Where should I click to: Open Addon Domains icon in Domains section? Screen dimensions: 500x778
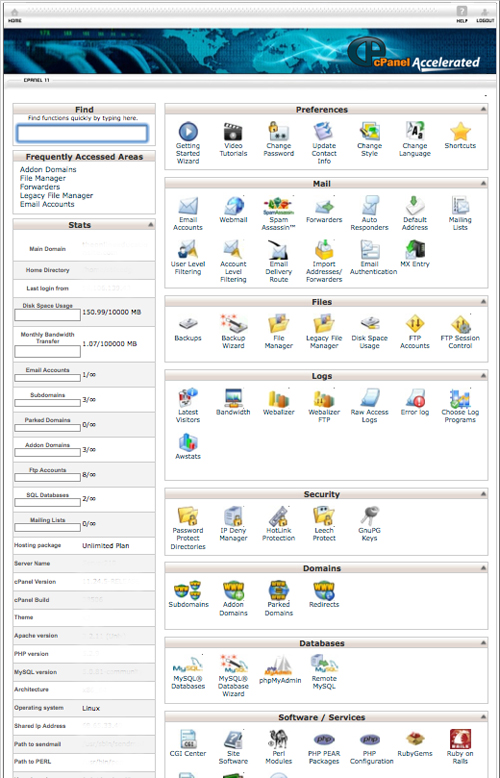(233, 590)
